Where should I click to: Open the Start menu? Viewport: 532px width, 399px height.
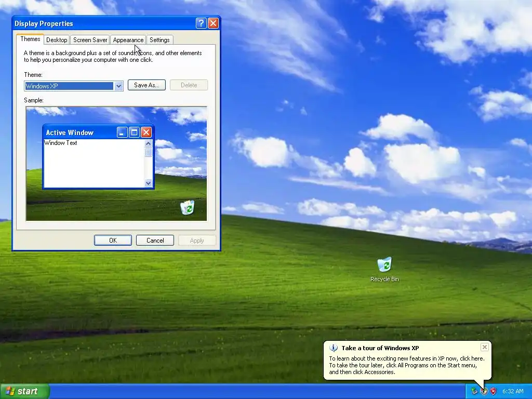tap(25, 391)
